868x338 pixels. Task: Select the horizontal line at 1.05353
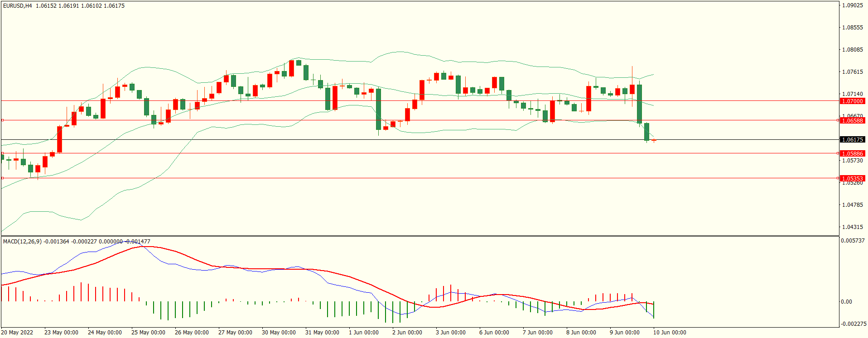[x=420, y=178]
